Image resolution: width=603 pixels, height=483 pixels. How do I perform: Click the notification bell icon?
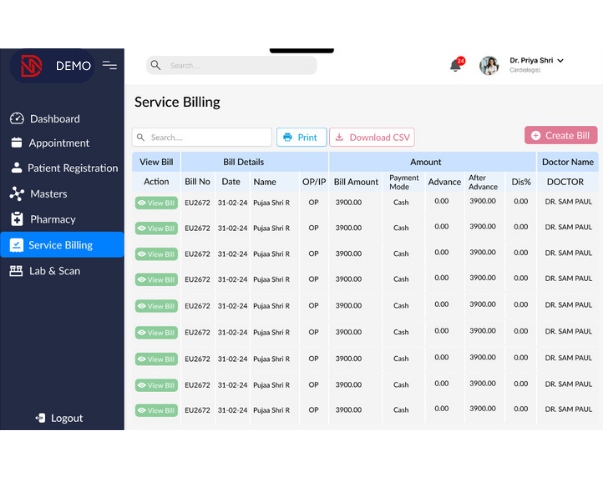pyautogui.click(x=456, y=66)
